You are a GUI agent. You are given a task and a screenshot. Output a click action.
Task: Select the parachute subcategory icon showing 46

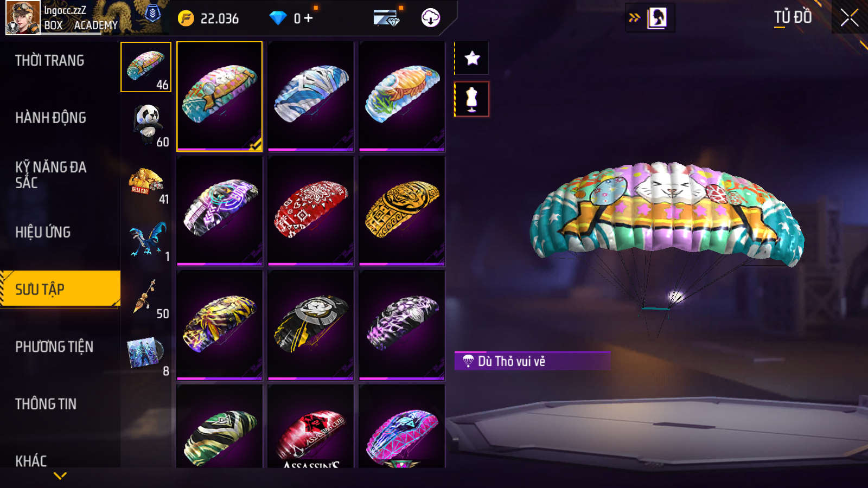click(x=146, y=67)
